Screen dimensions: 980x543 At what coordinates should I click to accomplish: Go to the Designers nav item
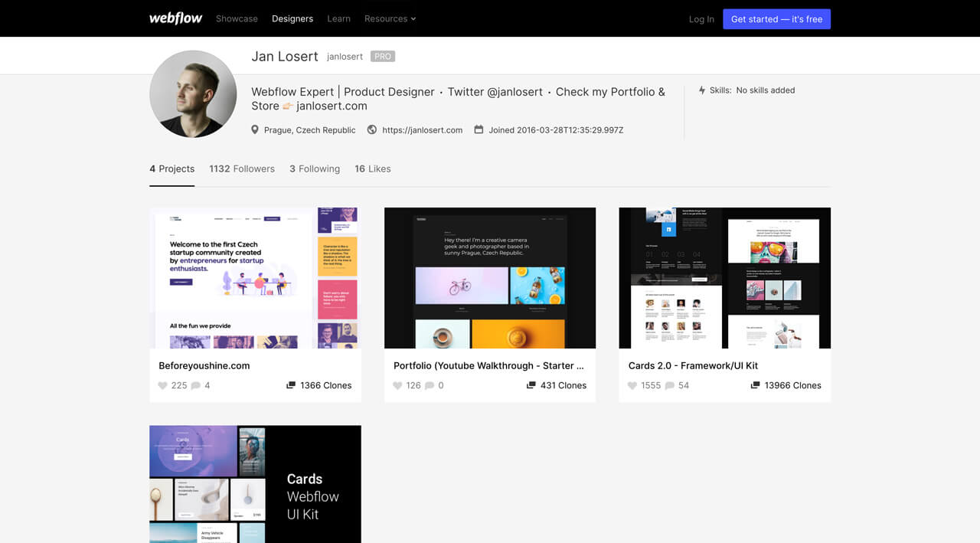pos(292,18)
